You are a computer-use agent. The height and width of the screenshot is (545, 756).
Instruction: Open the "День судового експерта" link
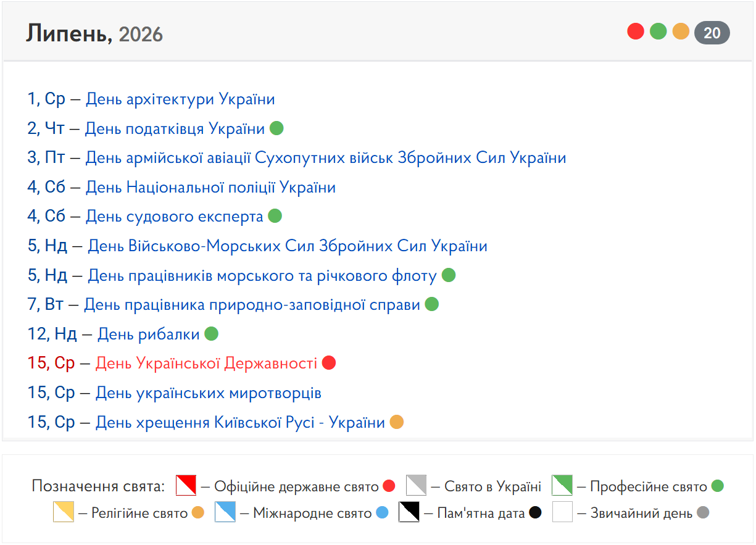coord(175,217)
